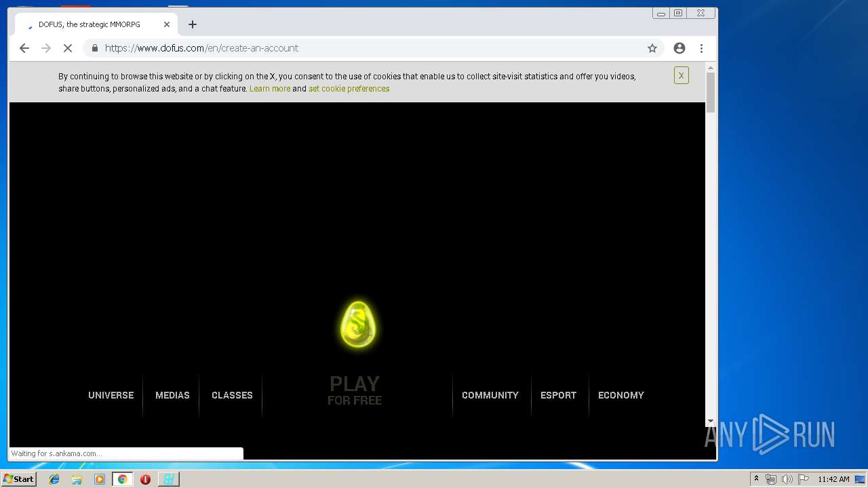Image resolution: width=868 pixels, height=488 pixels.
Task: Restore down the Chrome window
Action: click(x=678, y=13)
